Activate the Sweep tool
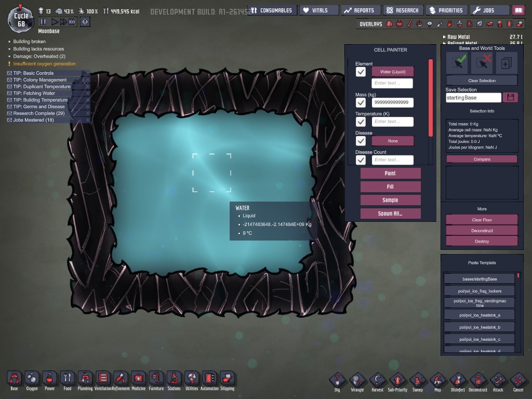 coord(418,380)
